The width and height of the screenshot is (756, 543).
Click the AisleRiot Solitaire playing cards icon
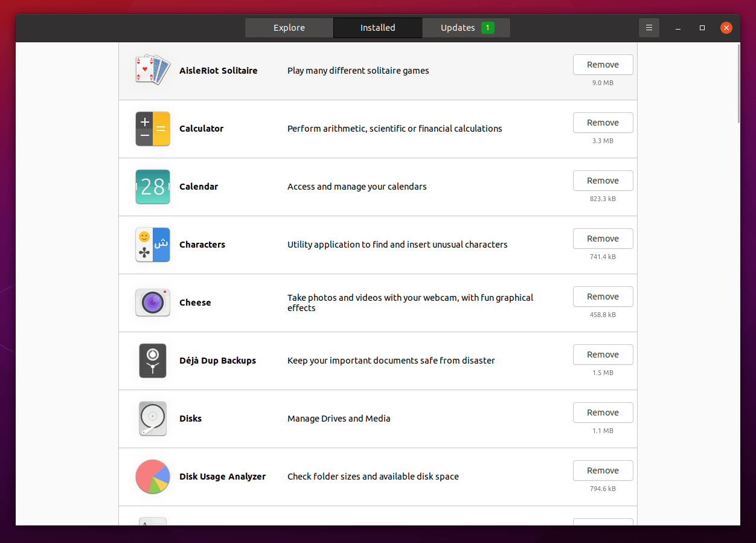[153, 71]
